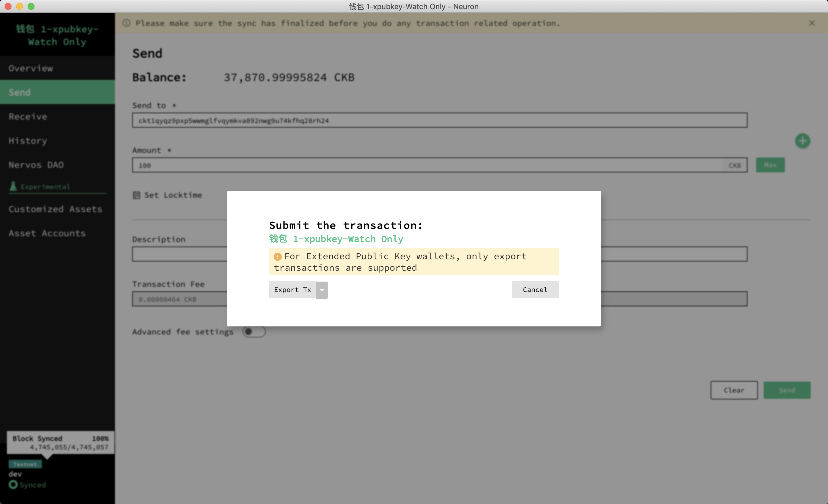Image resolution: width=828 pixels, height=504 pixels.
Task: Click the warning icon in the dialog
Action: 277,257
